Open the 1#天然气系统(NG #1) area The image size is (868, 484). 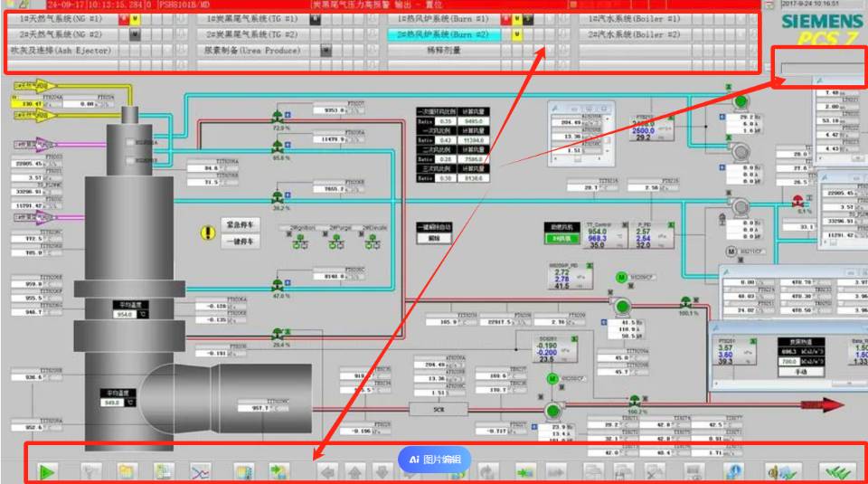62,19
